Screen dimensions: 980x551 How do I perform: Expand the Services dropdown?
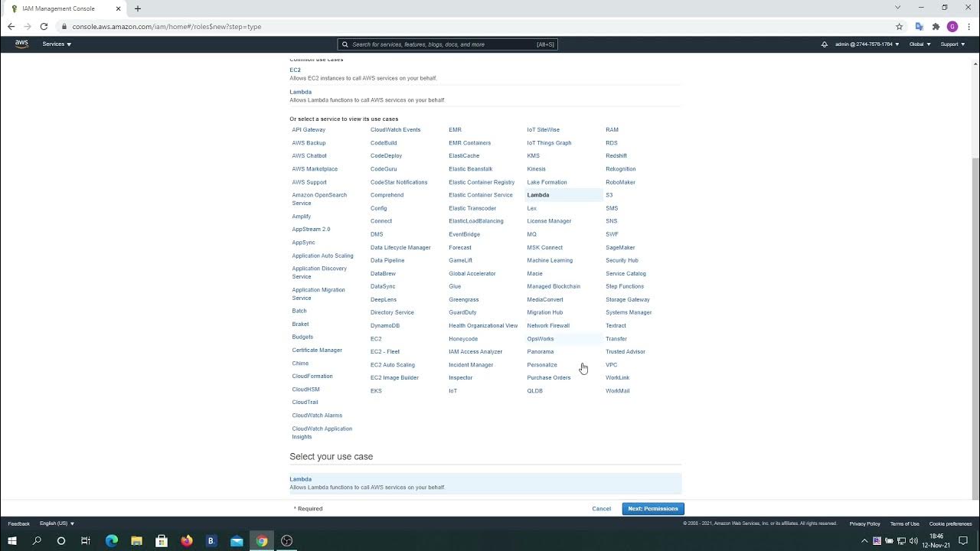(57, 44)
